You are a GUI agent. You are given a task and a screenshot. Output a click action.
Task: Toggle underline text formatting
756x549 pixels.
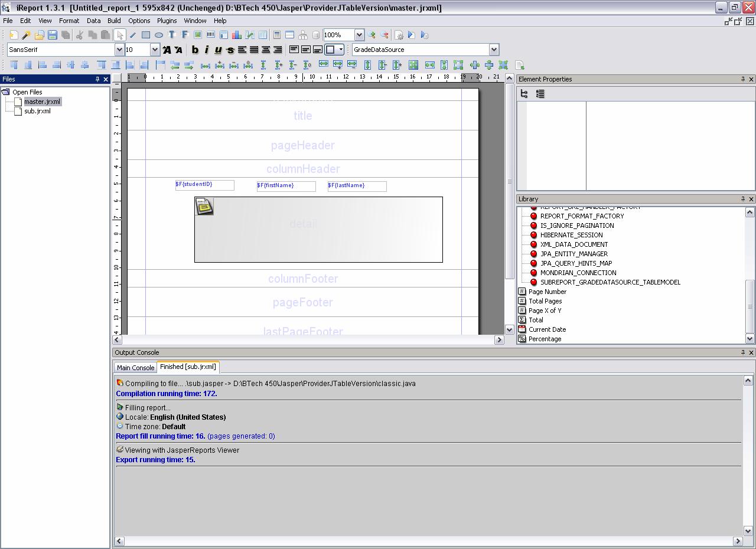pos(218,50)
